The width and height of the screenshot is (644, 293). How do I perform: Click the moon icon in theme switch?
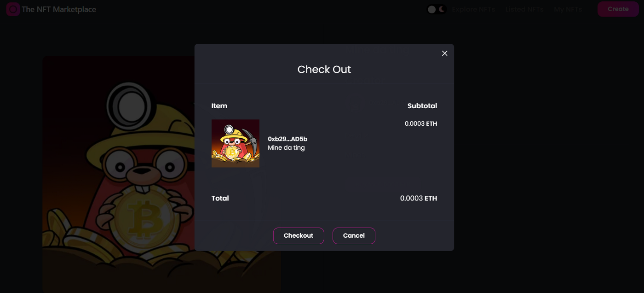click(x=442, y=9)
